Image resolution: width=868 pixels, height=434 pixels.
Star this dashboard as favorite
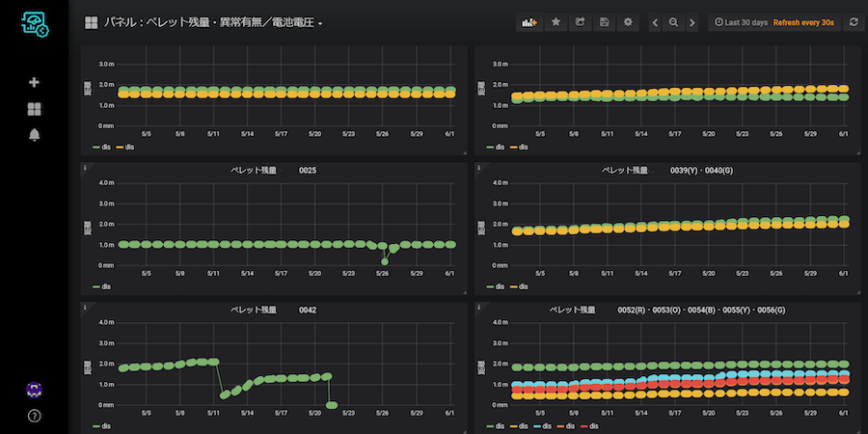pos(556,22)
